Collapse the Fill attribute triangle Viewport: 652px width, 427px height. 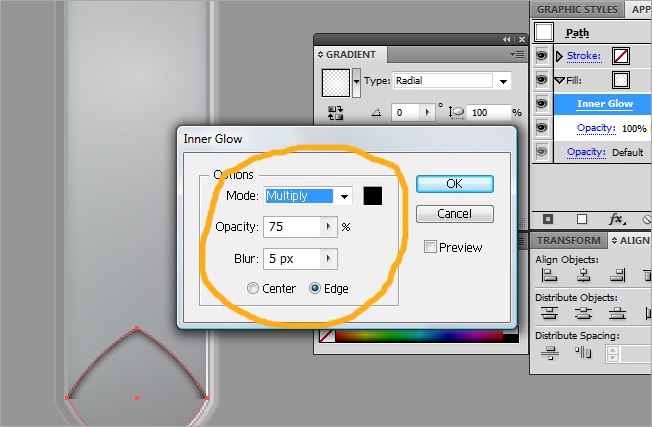coord(559,80)
